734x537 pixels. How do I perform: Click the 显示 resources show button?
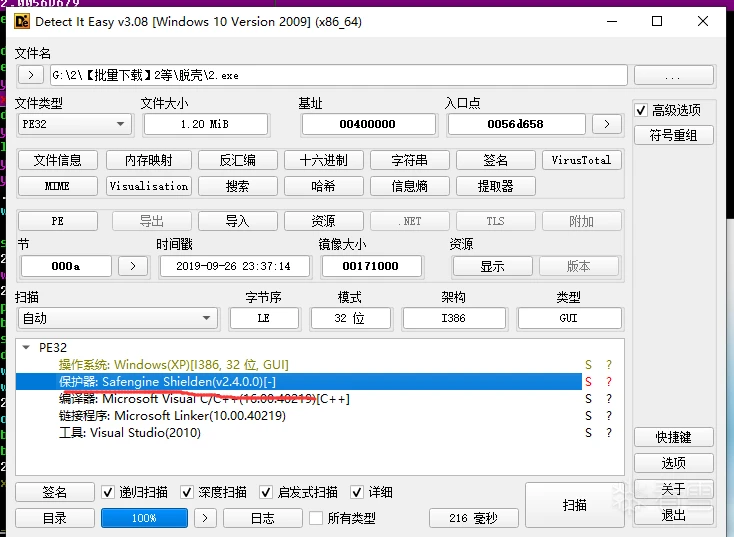pos(492,266)
